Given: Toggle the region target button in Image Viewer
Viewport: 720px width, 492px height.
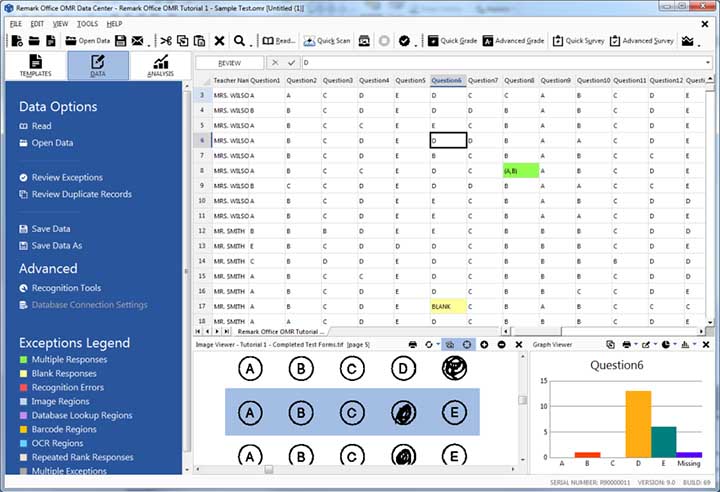Looking at the screenshot, I should [x=467, y=345].
